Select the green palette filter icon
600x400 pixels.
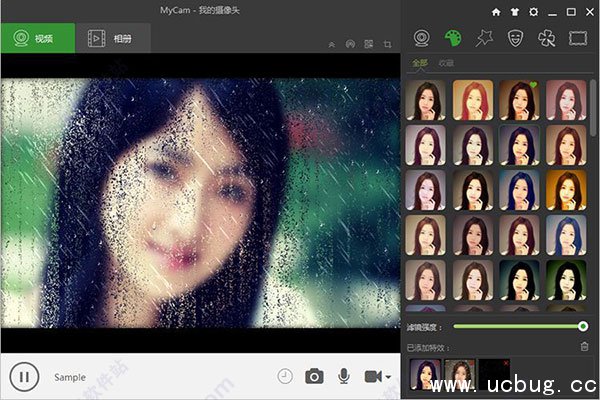[453, 39]
